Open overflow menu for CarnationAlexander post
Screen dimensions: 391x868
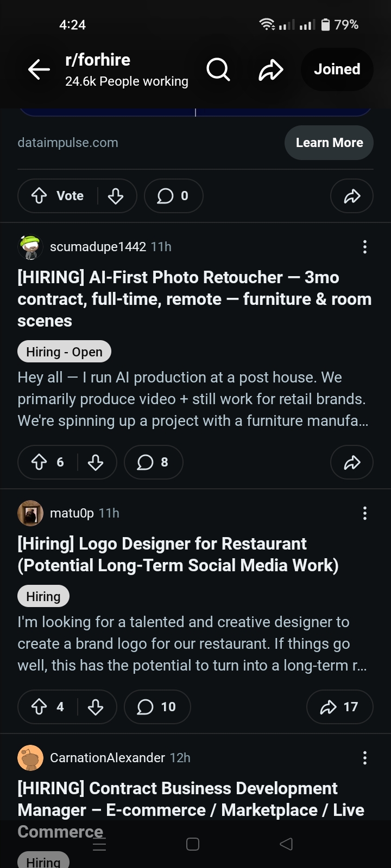point(365,758)
